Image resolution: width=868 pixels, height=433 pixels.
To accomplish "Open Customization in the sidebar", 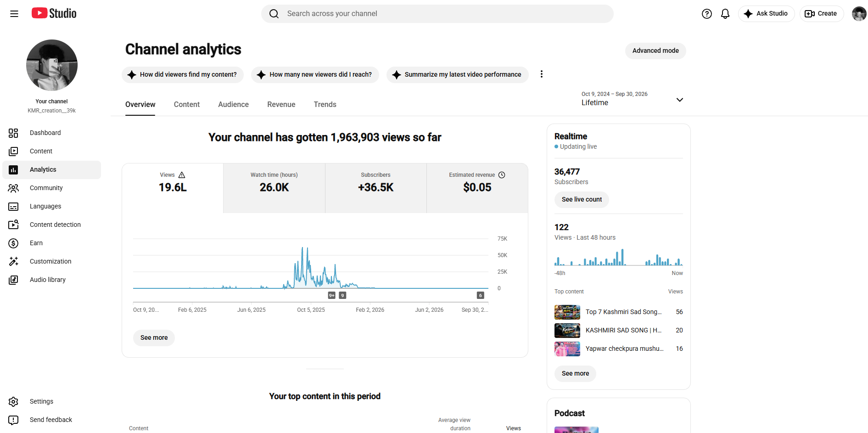I will point(51,261).
